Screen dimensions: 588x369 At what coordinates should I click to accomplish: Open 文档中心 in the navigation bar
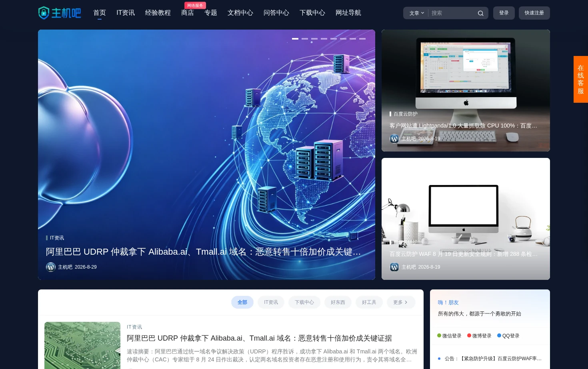coord(240,13)
